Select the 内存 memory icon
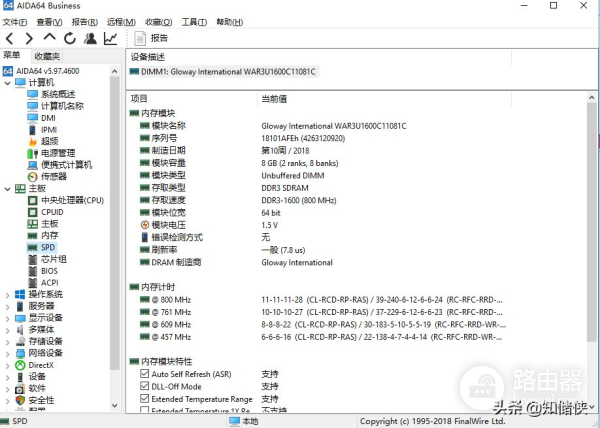 [33, 236]
